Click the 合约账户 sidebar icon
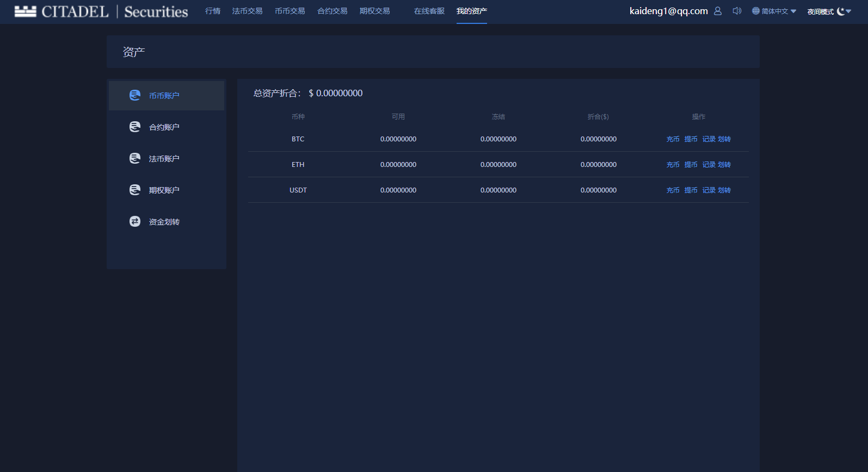Viewport: 868px width, 472px height. point(135,127)
